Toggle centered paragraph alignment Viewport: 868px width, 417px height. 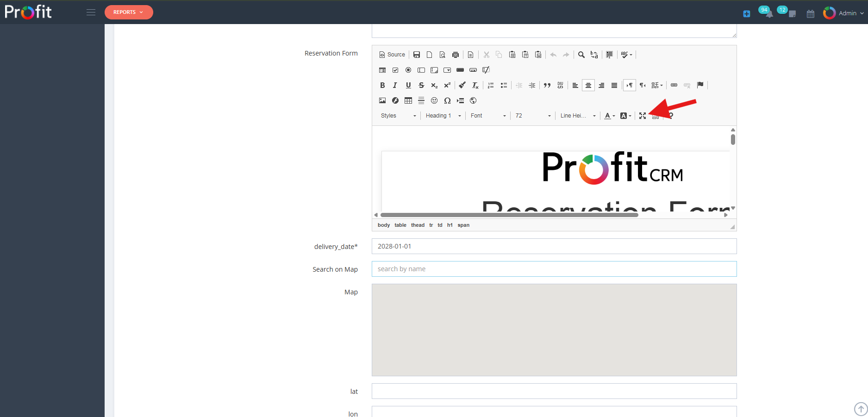588,85
